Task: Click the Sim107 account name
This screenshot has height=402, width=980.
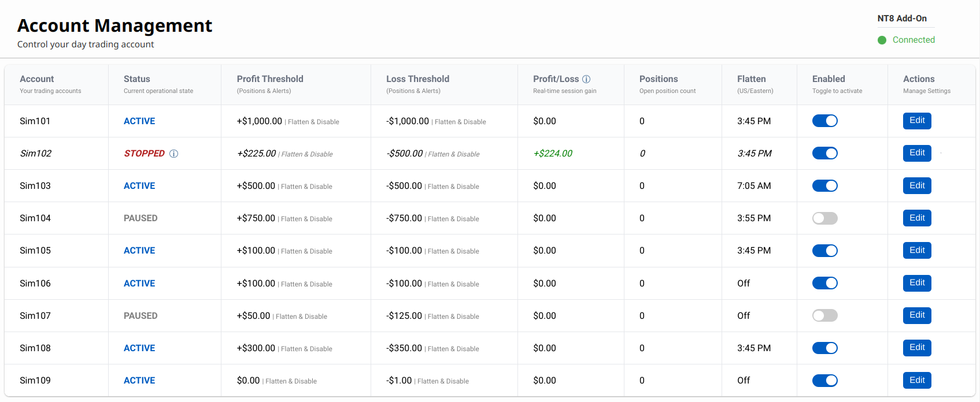Action: [35, 316]
